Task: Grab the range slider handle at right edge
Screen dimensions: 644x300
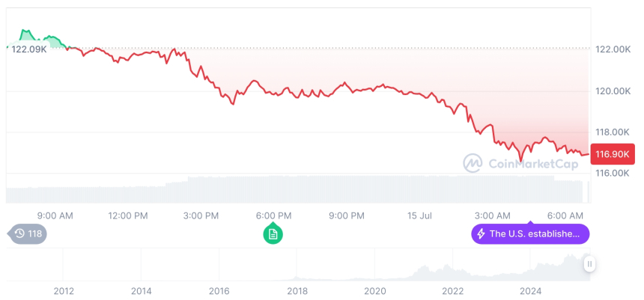Action: pos(590,264)
